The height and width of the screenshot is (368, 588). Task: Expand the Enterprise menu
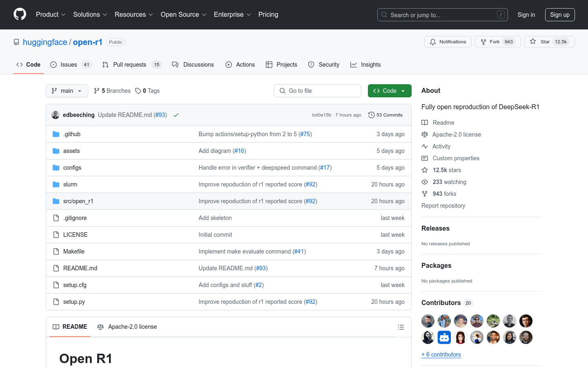coord(232,14)
